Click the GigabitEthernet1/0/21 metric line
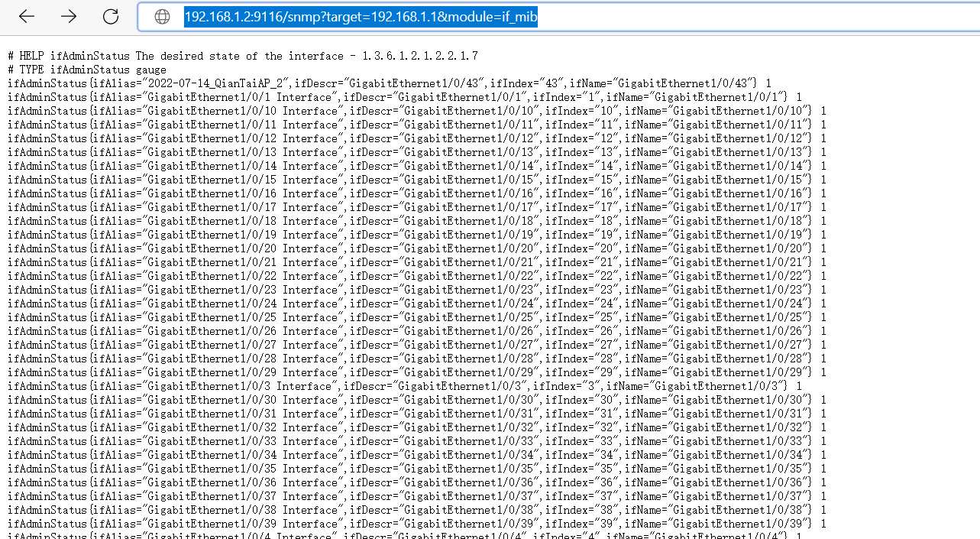 (417, 262)
